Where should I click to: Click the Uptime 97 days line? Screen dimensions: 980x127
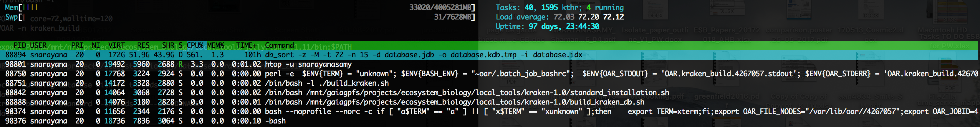(547, 26)
